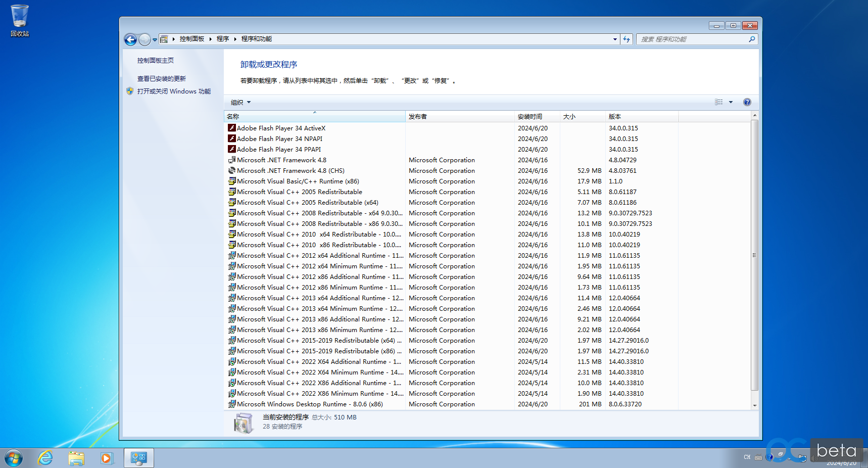Select Microsoft Visual C++ 2005 Redistributable name
This screenshot has width=868, height=468.
[300, 192]
